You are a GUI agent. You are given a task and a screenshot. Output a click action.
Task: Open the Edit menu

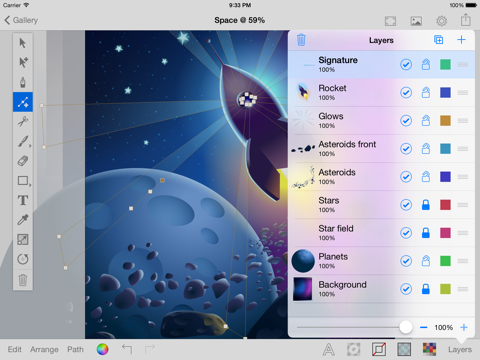[x=14, y=349]
